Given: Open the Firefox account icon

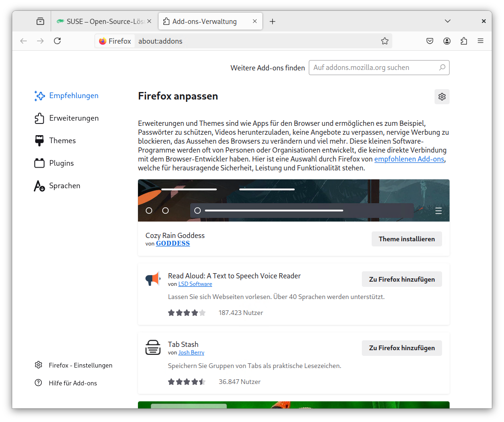Looking at the screenshot, I should pos(447,41).
